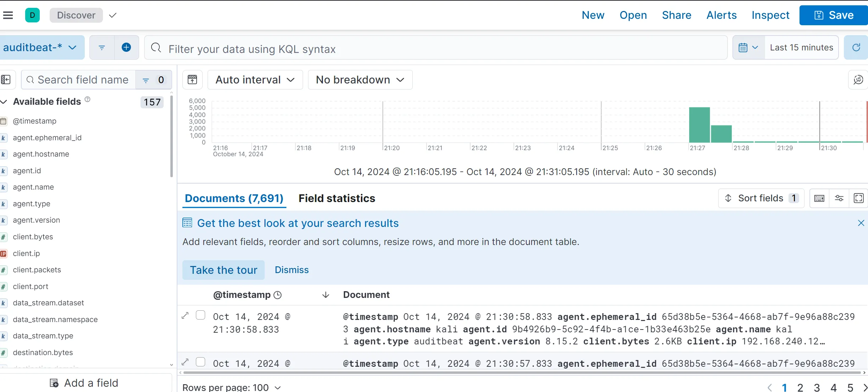Image resolution: width=868 pixels, height=392 pixels.
Task: Open the Auto interval dropdown
Action: coord(255,80)
